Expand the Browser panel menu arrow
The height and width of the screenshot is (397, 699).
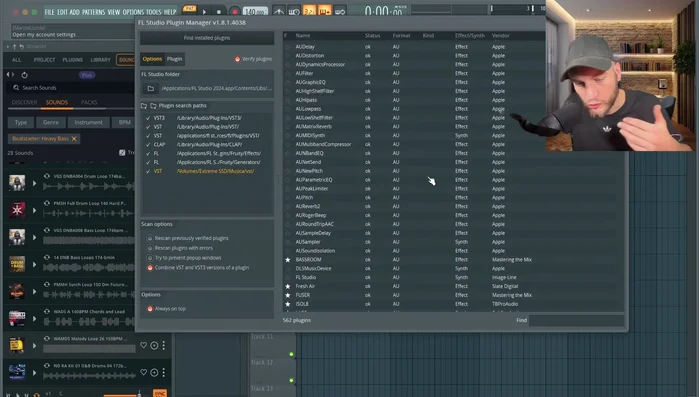coord(8,46)
